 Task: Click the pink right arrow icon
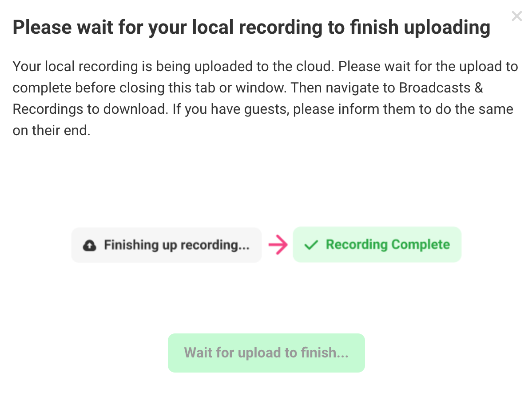point(278,245)
